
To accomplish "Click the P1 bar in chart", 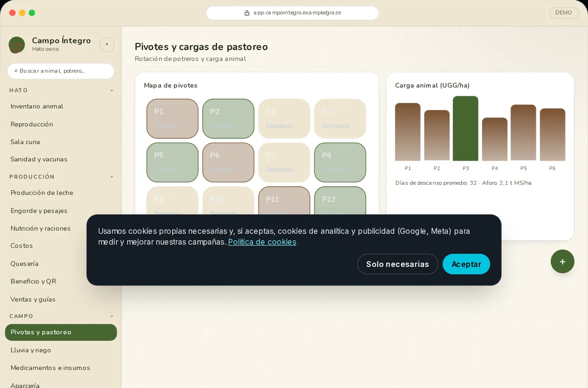I will (408, 132).
